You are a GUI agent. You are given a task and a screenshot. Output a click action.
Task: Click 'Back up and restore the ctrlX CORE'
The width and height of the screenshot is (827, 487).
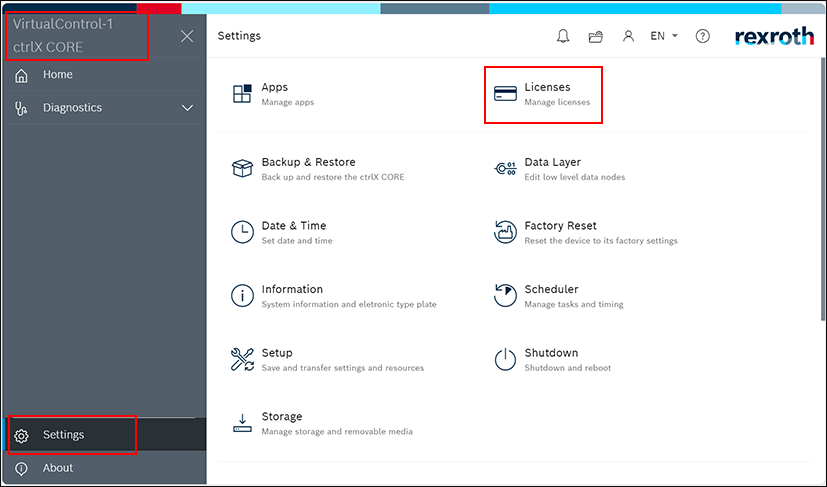coord(333,177)
